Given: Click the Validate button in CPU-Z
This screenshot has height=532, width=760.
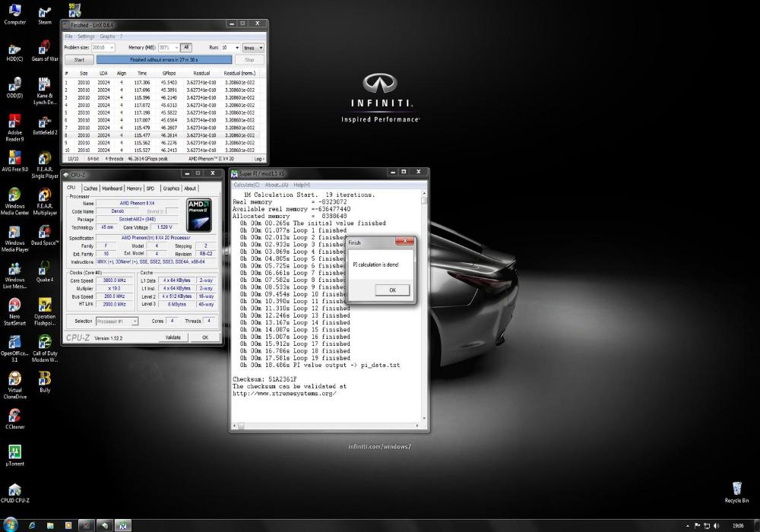Looking at the screenshot, I should click(173, 337).
